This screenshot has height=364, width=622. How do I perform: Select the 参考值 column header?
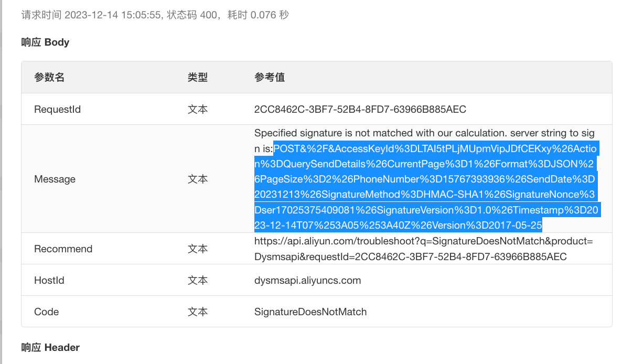270,78
